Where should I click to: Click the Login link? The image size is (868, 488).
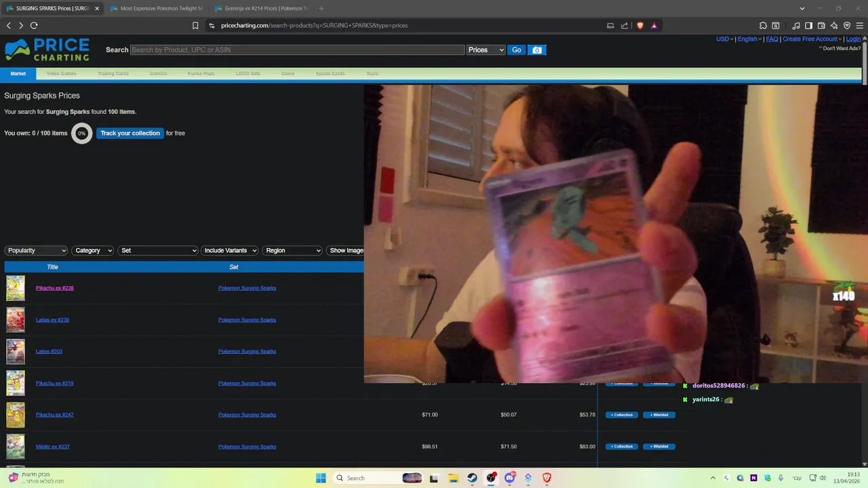(853, 39)
